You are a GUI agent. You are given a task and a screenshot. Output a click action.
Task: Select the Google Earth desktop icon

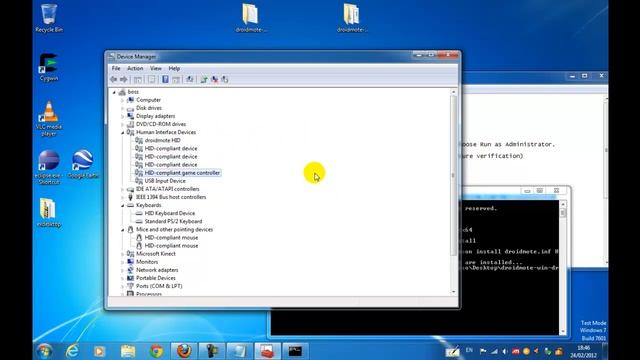(83, 164)
